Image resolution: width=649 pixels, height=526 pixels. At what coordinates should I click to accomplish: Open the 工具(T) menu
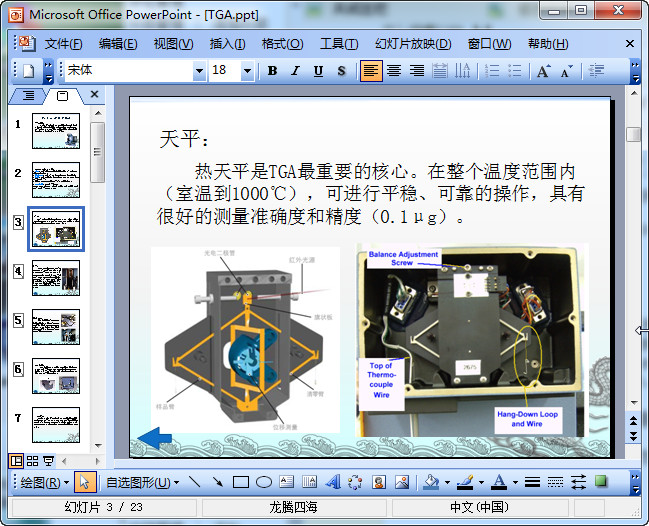coord(339,43)
